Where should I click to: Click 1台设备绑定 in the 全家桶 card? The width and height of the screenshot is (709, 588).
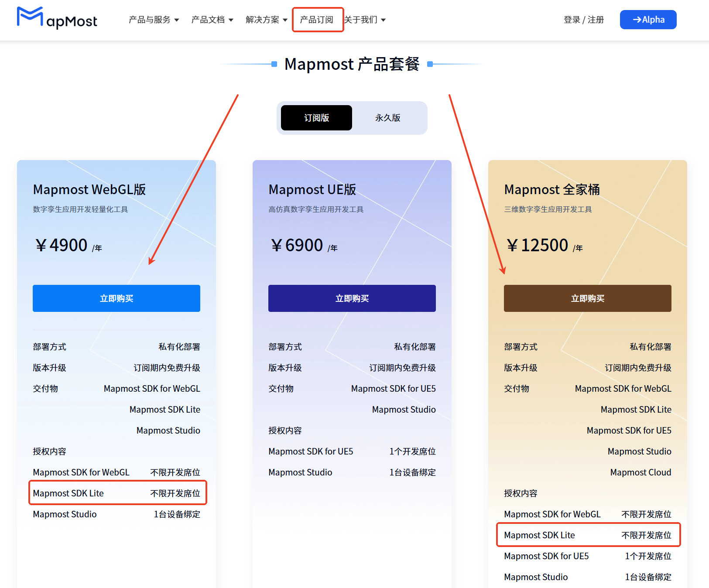(x=648, y=577)
